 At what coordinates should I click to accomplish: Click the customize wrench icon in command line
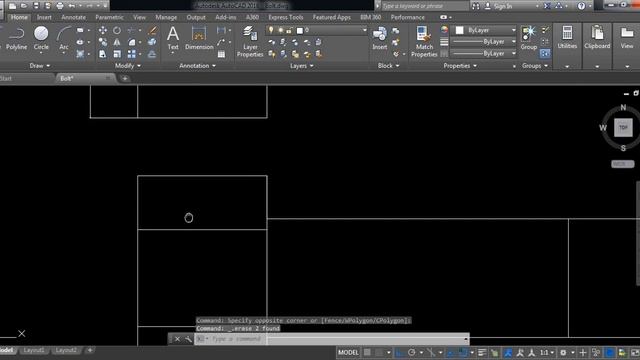(188, 339)
